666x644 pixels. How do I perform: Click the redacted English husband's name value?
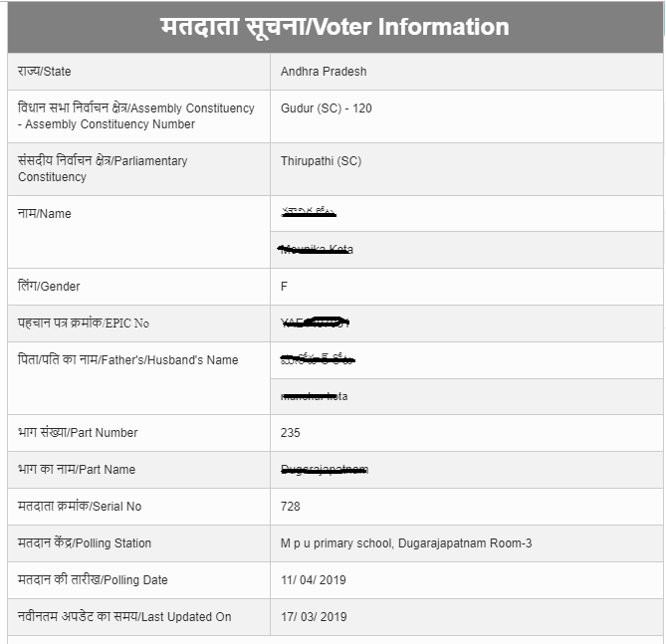click(x=314, y=397)
